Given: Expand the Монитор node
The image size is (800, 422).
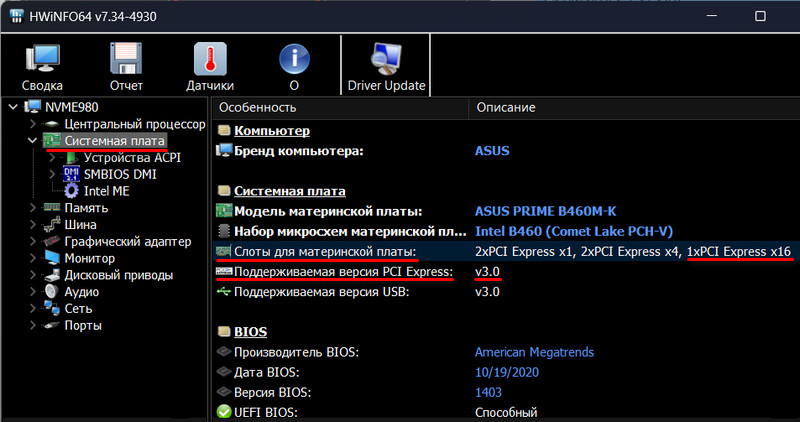Looking at the screenshot, I should click(x=33, y=258).
